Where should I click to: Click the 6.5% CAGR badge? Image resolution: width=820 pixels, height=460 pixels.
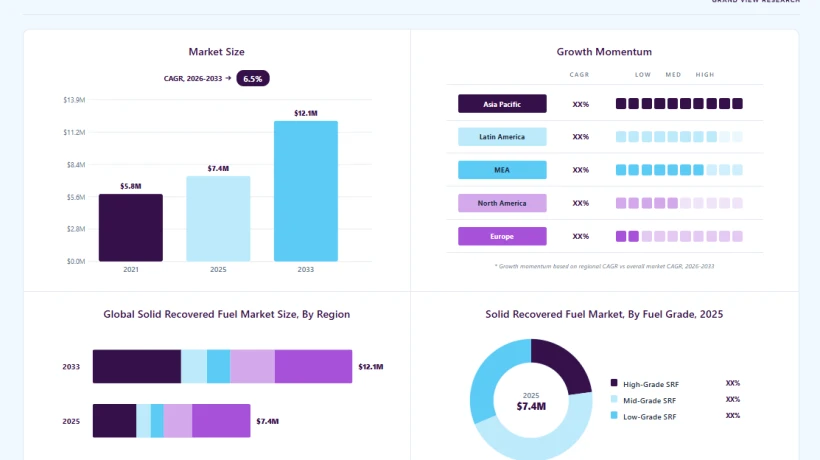(253, 78)
